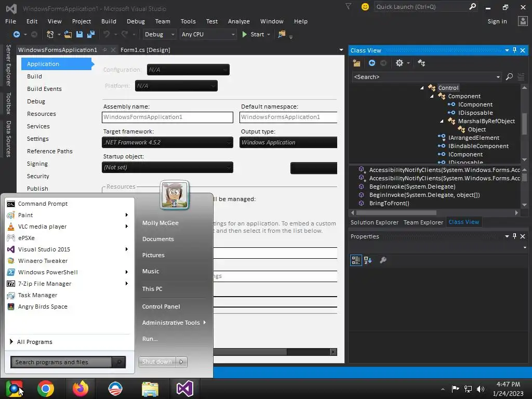The height and width of the screenshot is (399, 532).
Task: Click the Property Pages wrench icon
Action: point(383,260)
